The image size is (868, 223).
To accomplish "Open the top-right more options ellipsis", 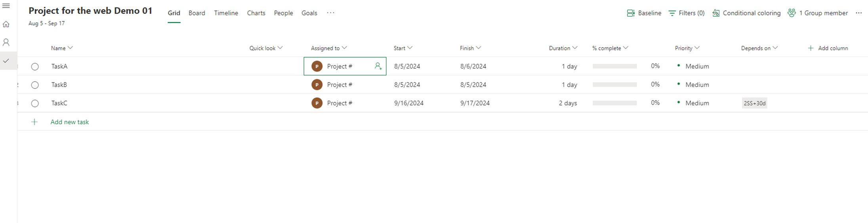I will (858, 13).
